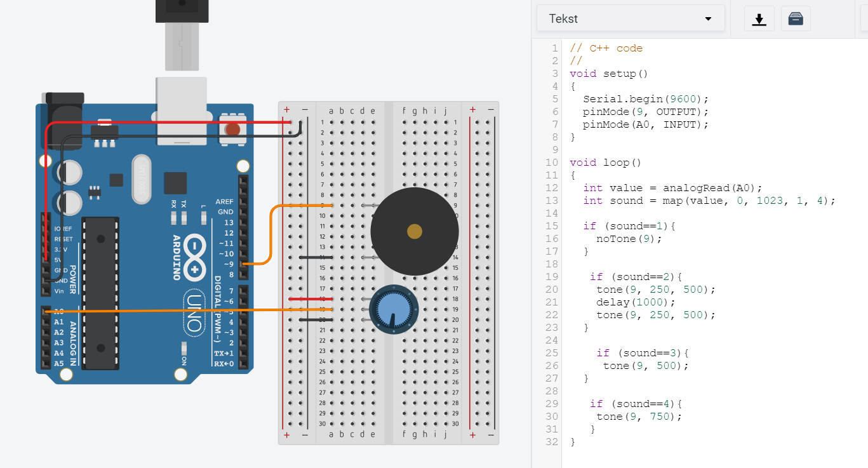Click the 'if (sound==1){' line

tap(629, 226)
